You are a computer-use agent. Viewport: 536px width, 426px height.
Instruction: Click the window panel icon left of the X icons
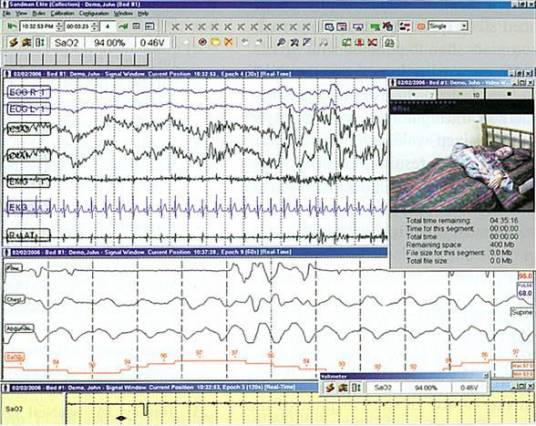149,26
